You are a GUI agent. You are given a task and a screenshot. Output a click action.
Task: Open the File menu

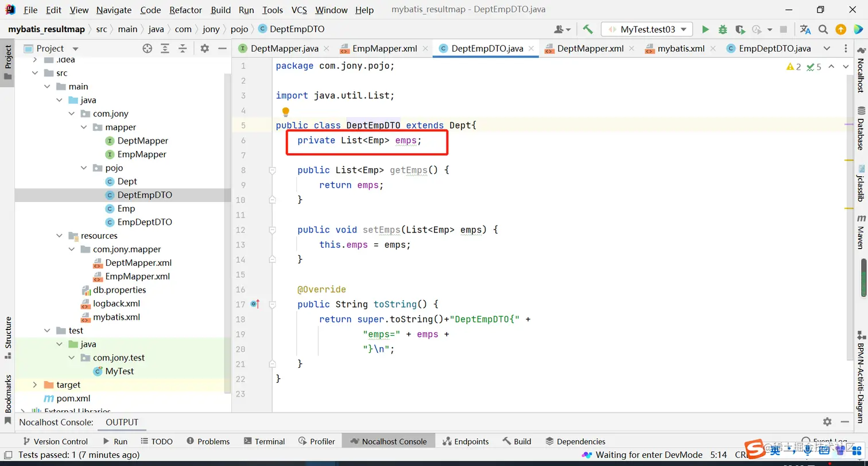pos(30,10)
